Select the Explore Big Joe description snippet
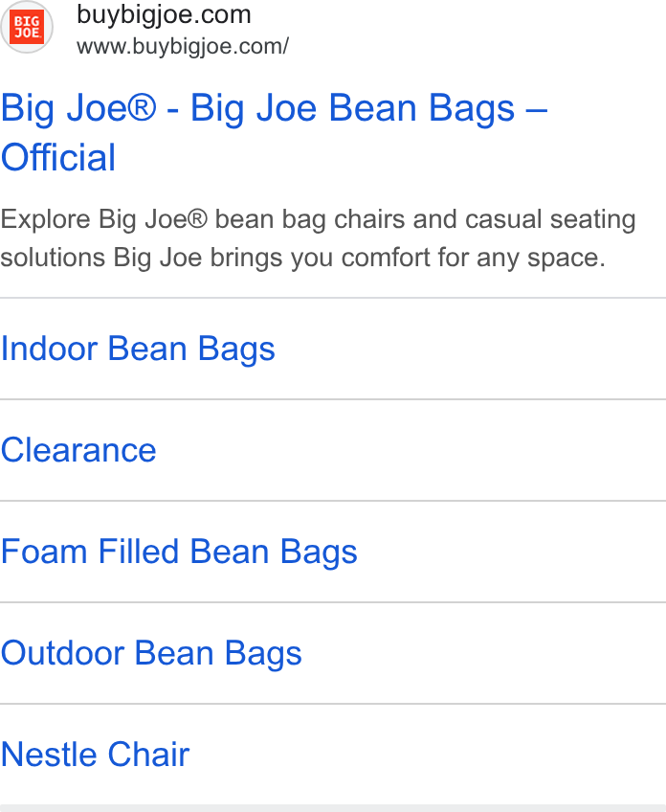 319,238
